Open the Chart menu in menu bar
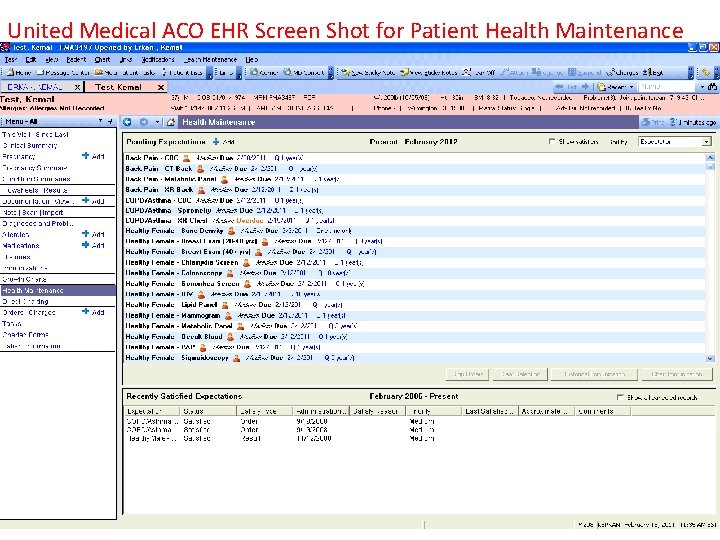 [x=101, y=59]
